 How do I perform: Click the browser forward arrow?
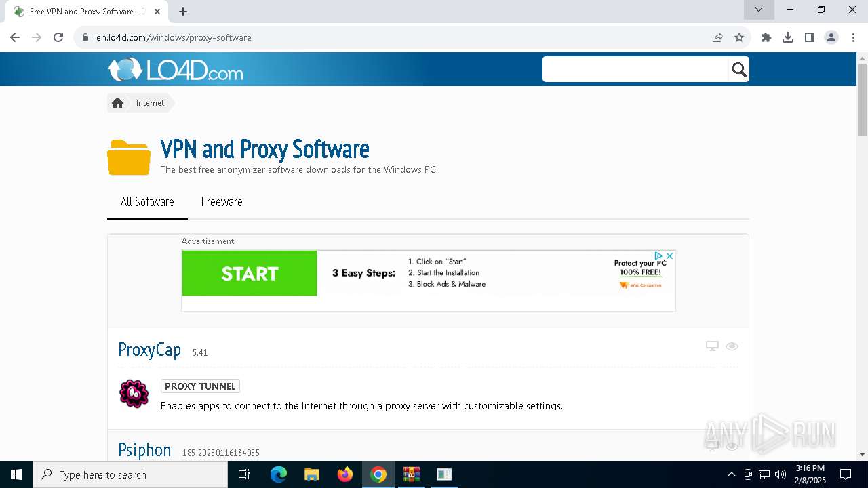point(37,37)
